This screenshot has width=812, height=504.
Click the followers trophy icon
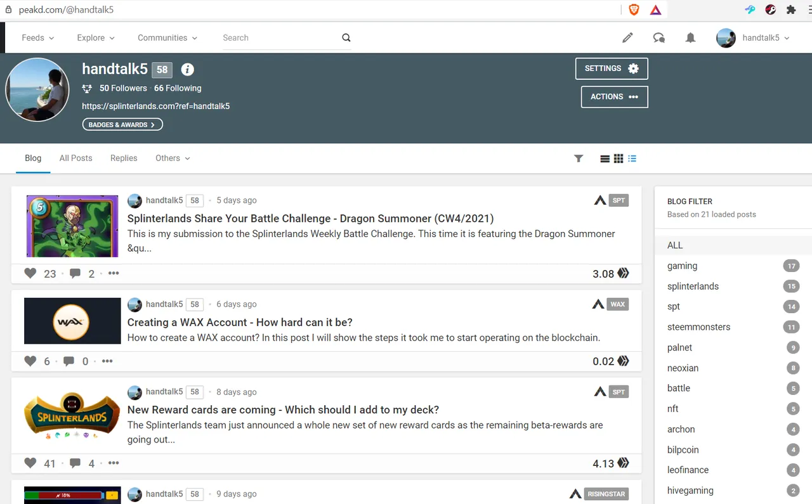point(88,89)
